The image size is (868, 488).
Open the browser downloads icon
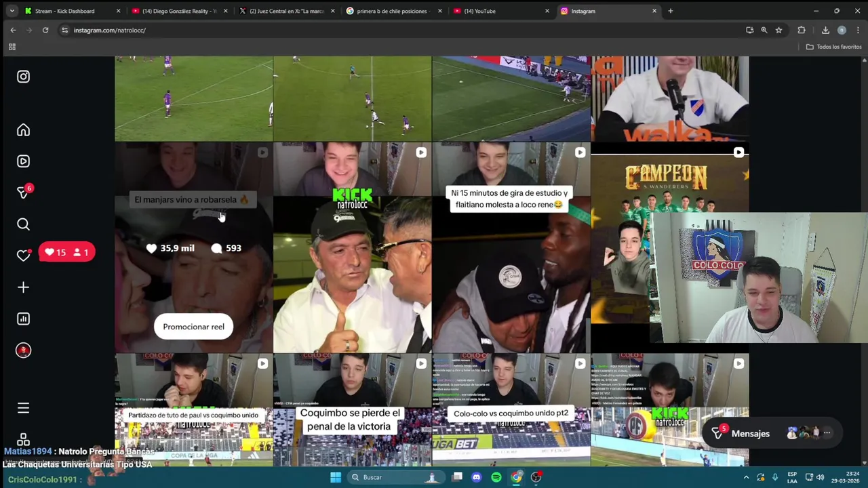[x=825, y=30]
